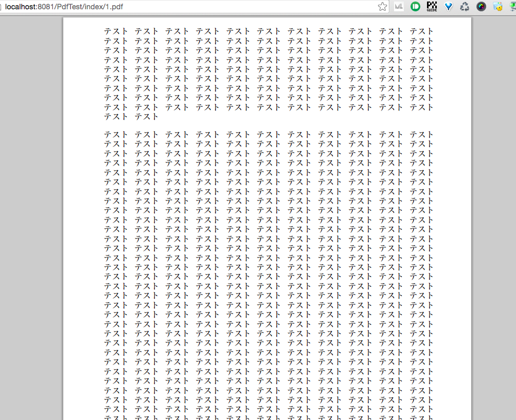This screenshot has width=516, height=420.
Task: Open the window with gear extension
Action: 497,7
